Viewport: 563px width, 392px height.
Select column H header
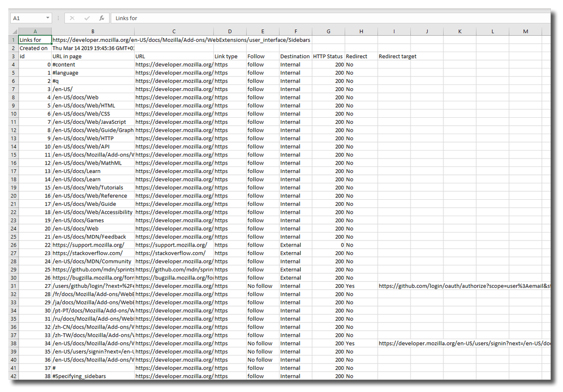361,31
